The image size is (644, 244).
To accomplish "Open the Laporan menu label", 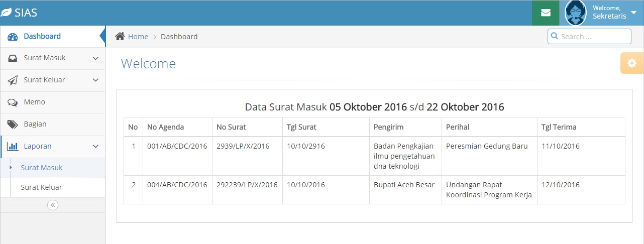I will (x=38, y=146).
